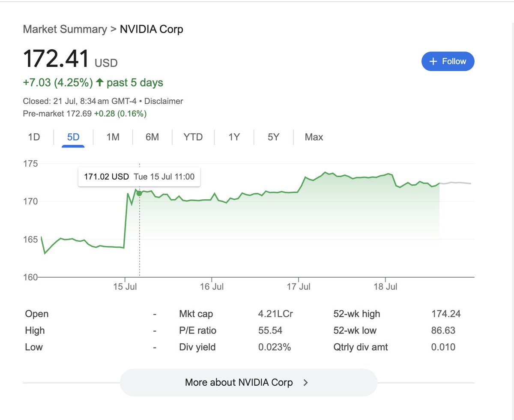The image size is (514, 420).
Task: Click the 170 y-axis label
Action: tap(30, 201)
